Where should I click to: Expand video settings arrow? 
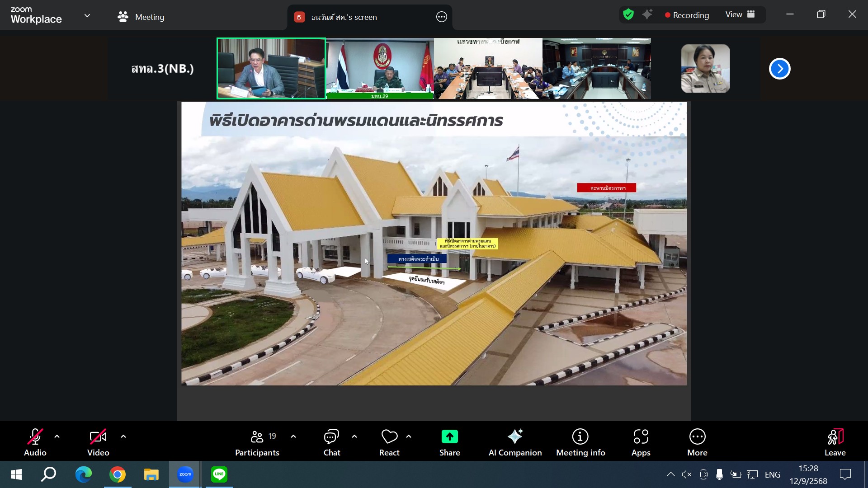coord(123,436)
